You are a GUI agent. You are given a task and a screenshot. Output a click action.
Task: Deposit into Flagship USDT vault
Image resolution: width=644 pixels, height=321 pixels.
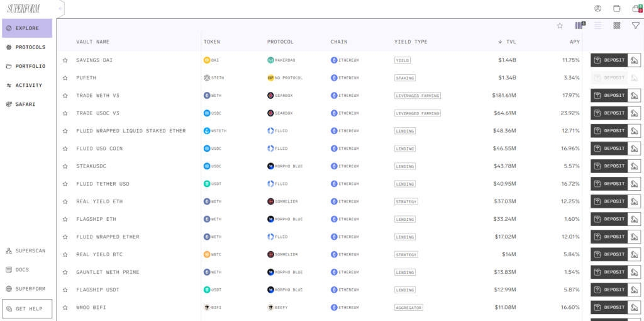click(x=609, y=290)
